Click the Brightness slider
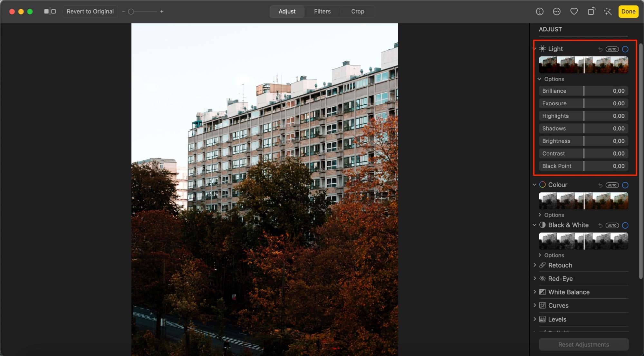Image resolution: width=644 pixels, height=356 pixels. tap(583, 141)
